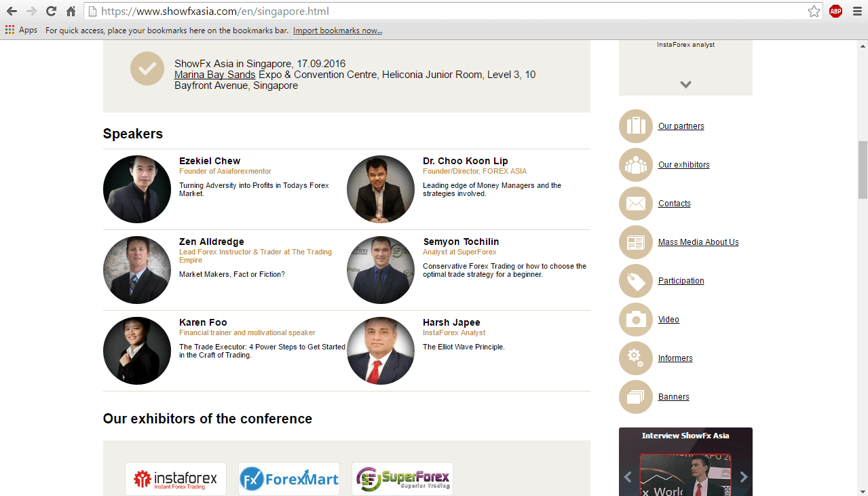The width and height of the screenshot is (868, 496).
Task: Click the Import bookmarks now link
Action: [x=337, y=31]
